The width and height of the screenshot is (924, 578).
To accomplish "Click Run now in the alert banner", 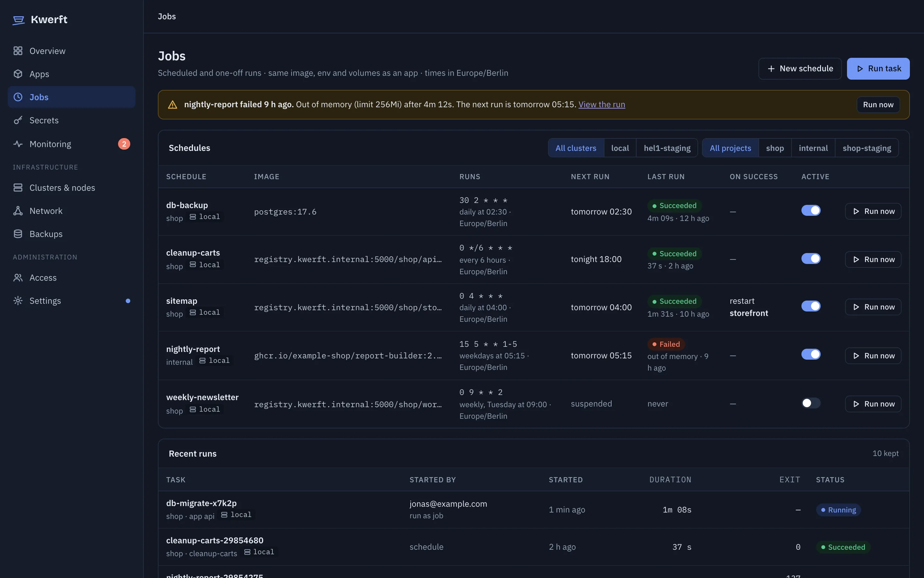I will coord(878,105).
